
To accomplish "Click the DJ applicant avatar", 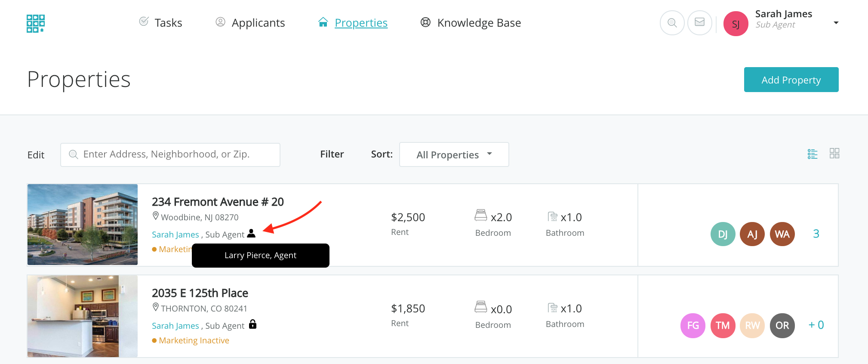I will [x=723, y=234].
